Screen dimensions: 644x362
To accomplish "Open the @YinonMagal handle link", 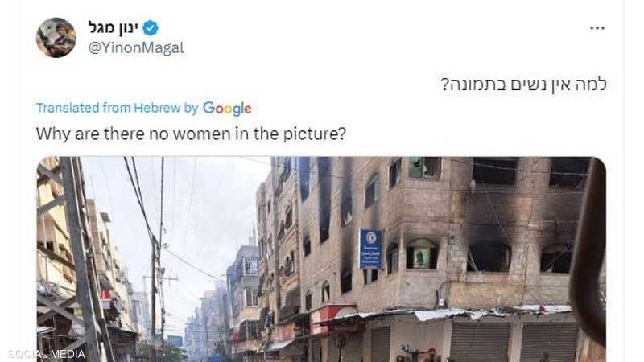I will click(136, 47).
